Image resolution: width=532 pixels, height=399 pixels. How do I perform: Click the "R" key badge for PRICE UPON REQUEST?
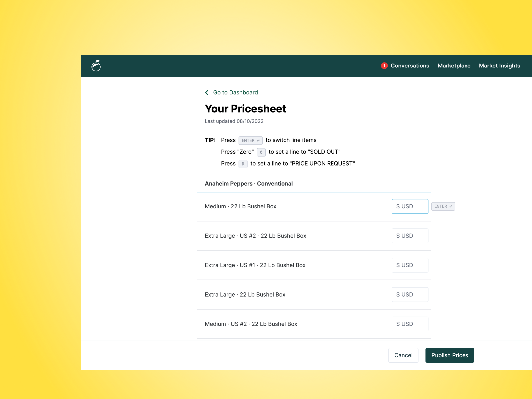(243, 164)
